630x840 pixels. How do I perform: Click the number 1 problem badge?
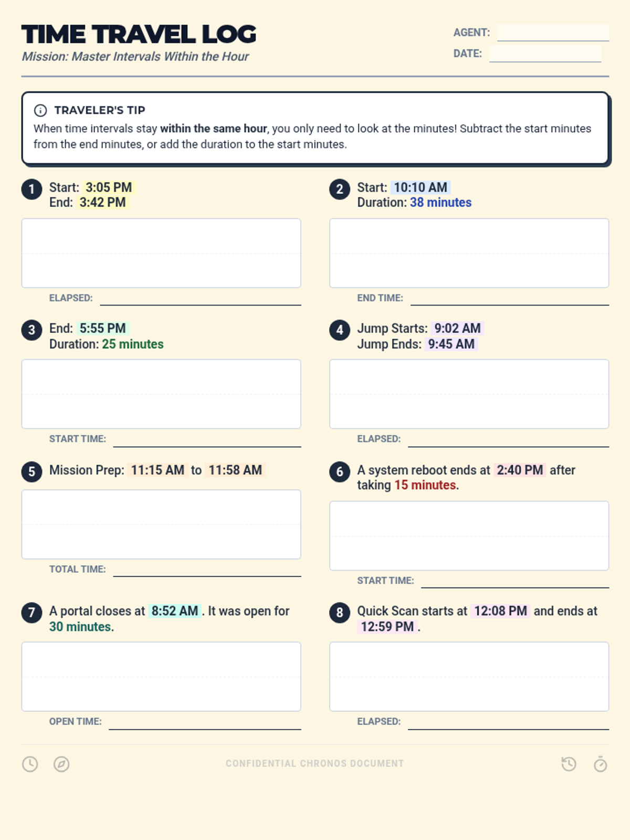pyautogui.click(x=31, y=189)
